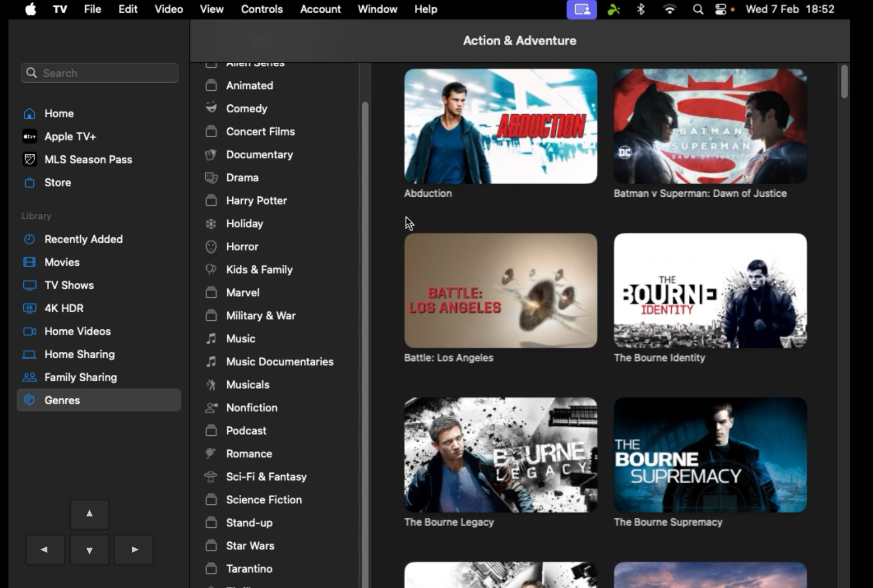This screenshot has height=588, width=873.
Task: Click Recently Added clock icon
Action: tap(29, 239)
